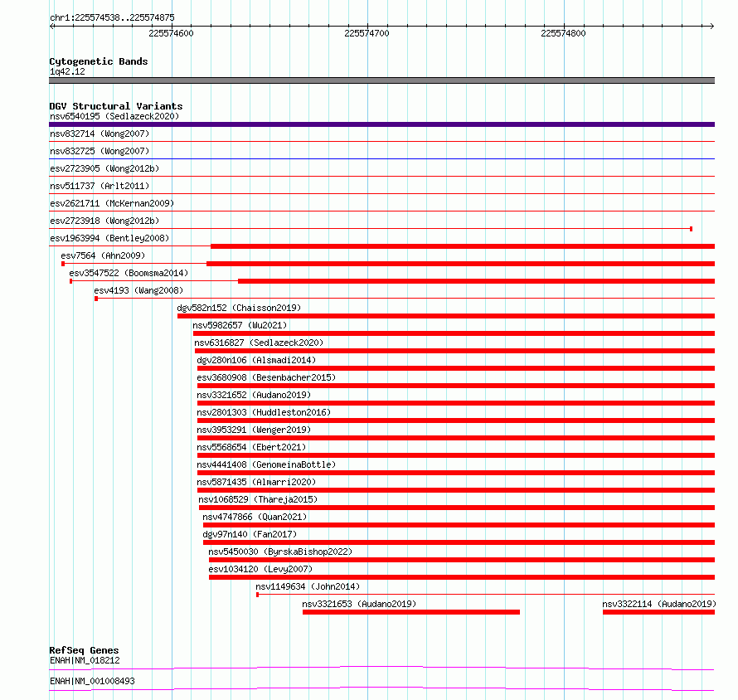Select nsv5568654 (Ebert2021) label
Viewport: 738px width, 700px height.
[x=251, y=447]
